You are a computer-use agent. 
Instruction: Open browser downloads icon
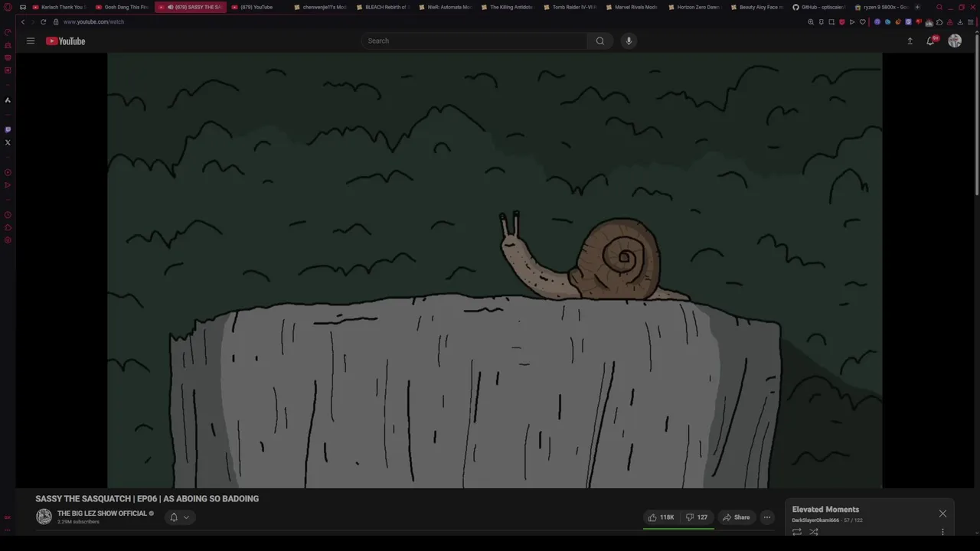point(960,21)
